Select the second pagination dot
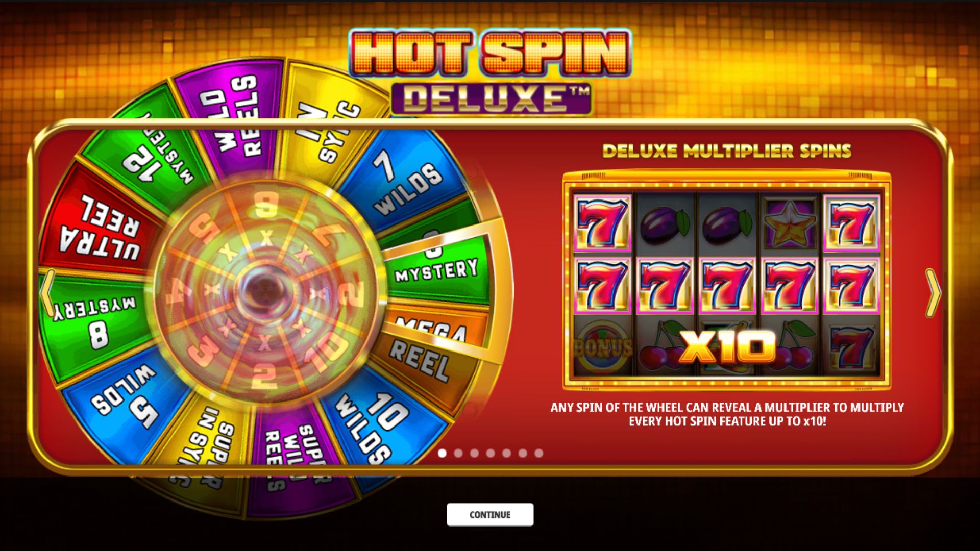The width and height of the screenshot is (980, 551). pyautogui.click(x=458, y=453)
